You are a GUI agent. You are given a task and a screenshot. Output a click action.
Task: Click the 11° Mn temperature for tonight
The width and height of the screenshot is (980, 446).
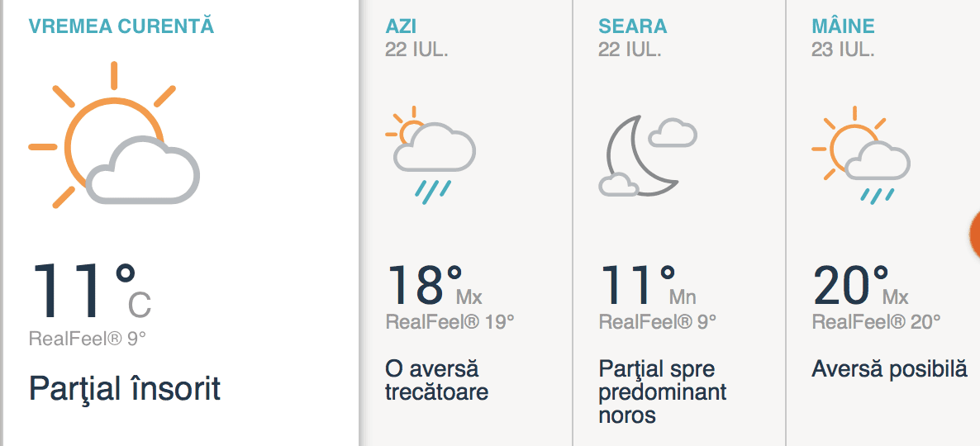point(646,285)
